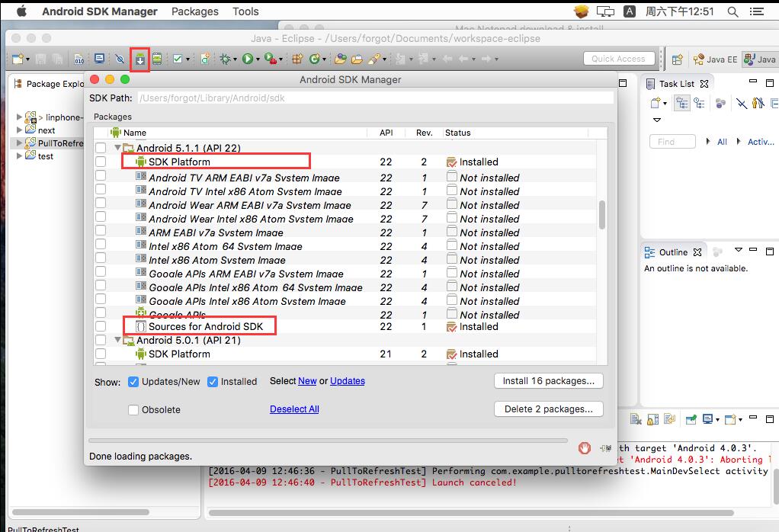Click the Updates select link

pyautogui.click(x=348, y=381)
